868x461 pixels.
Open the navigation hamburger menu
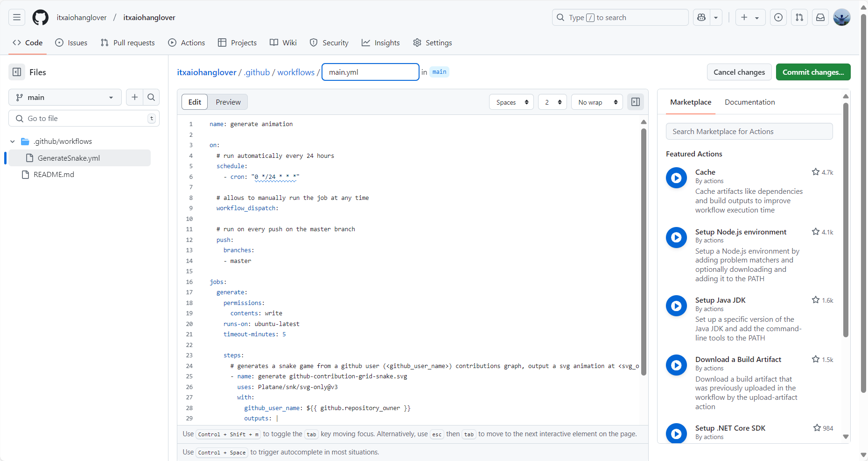pyautogui.click(x=16, y=17)
